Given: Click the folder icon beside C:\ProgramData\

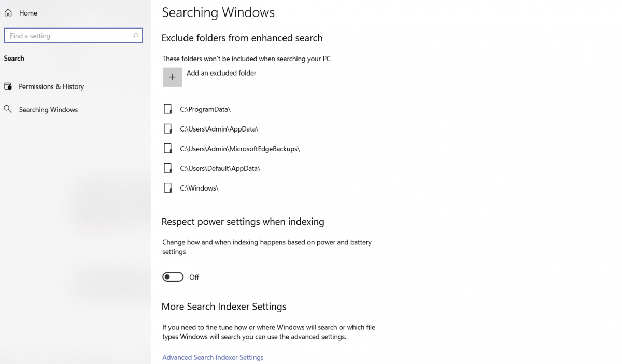Looking at the screenshot, I should click(x=167, y=109).
